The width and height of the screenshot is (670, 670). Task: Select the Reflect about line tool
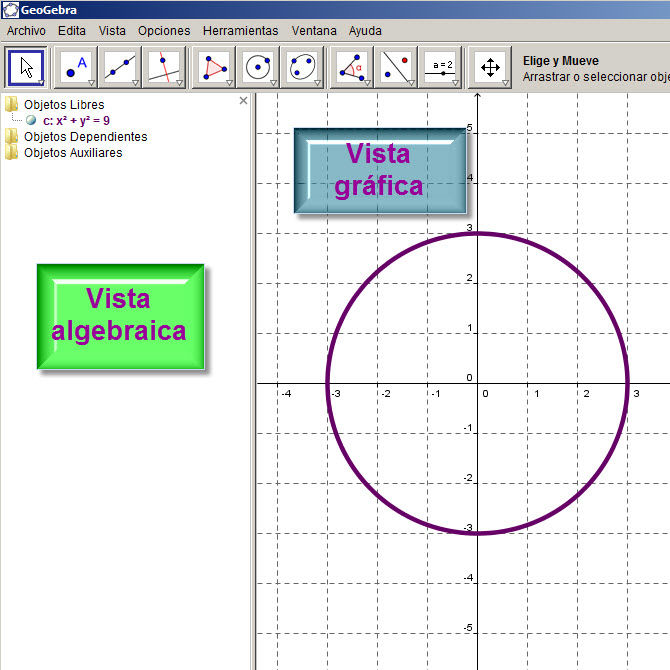click(397, 67)
